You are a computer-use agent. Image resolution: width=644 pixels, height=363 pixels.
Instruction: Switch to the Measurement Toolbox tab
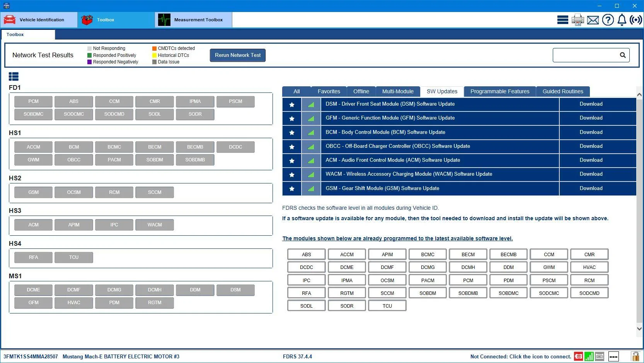(194, 20)
